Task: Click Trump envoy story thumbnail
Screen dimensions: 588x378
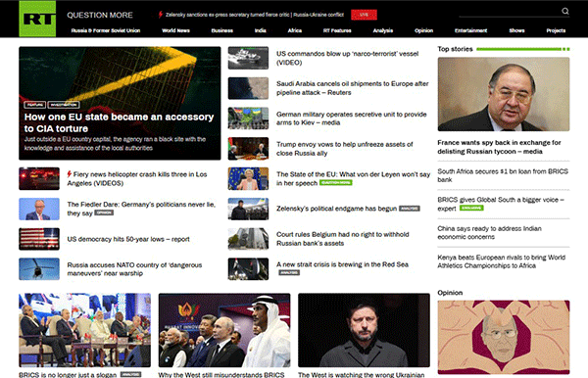Action: point(248,149)
